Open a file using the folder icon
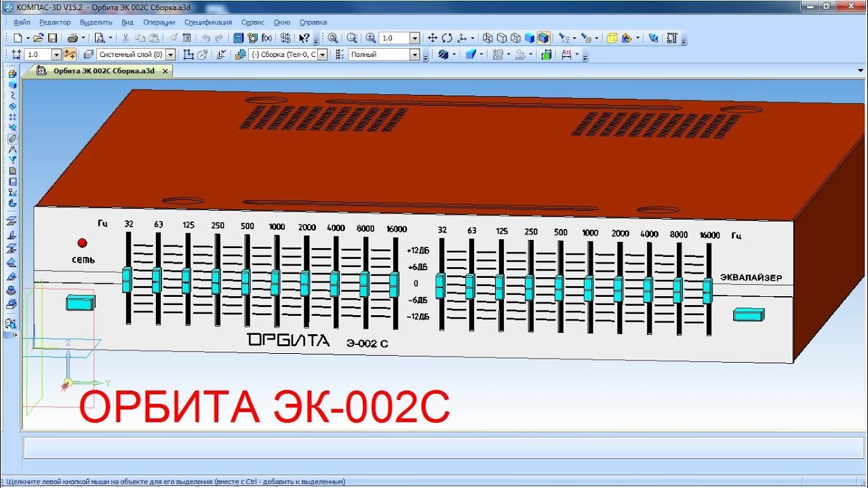 (39, 38)
